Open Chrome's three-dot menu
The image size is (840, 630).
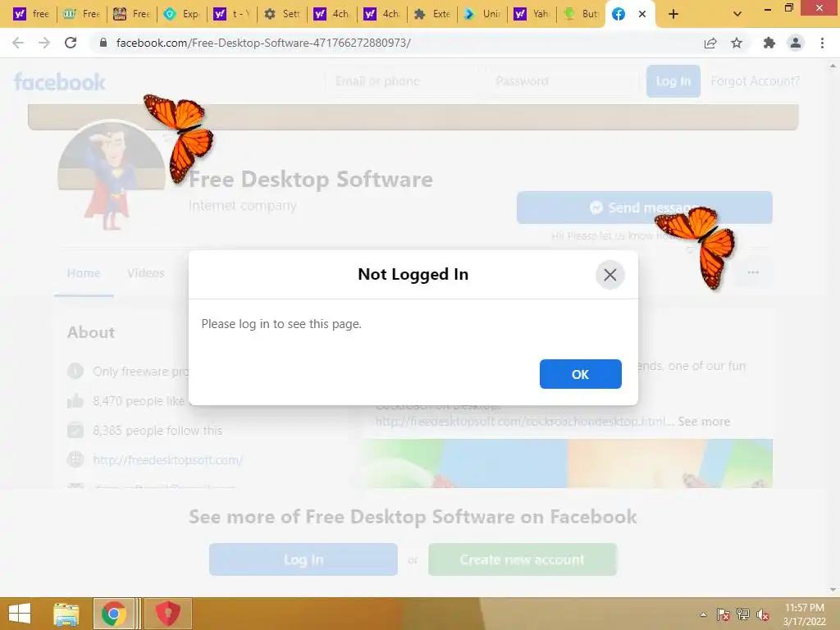pos(822,43)
